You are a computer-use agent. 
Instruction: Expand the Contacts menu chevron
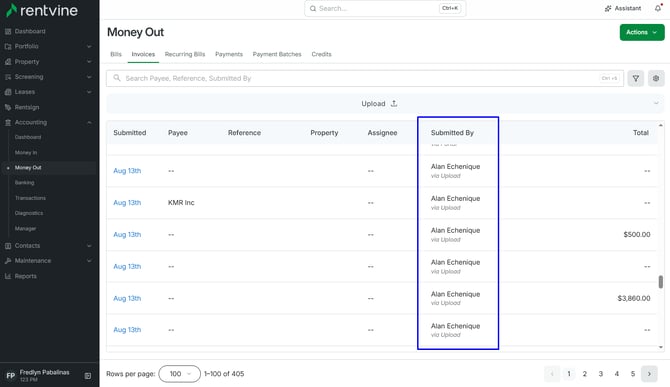click(x=89, y=246)
